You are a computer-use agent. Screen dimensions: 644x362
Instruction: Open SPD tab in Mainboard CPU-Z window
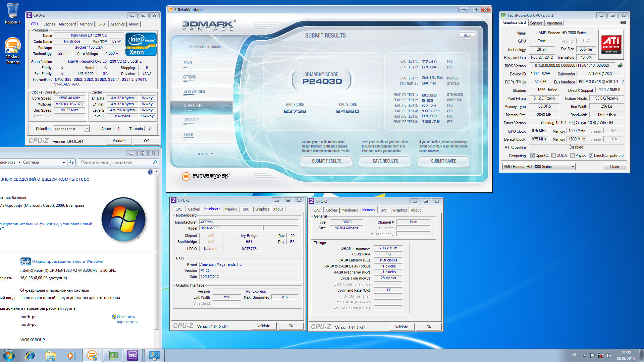(x=246, y=209)
